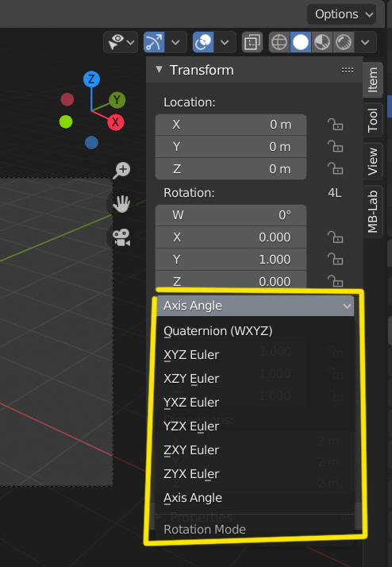The width and height of the screenshot is (392, 567).
Task: Click the Rotation X value field
Action: (x=231, y=237)
